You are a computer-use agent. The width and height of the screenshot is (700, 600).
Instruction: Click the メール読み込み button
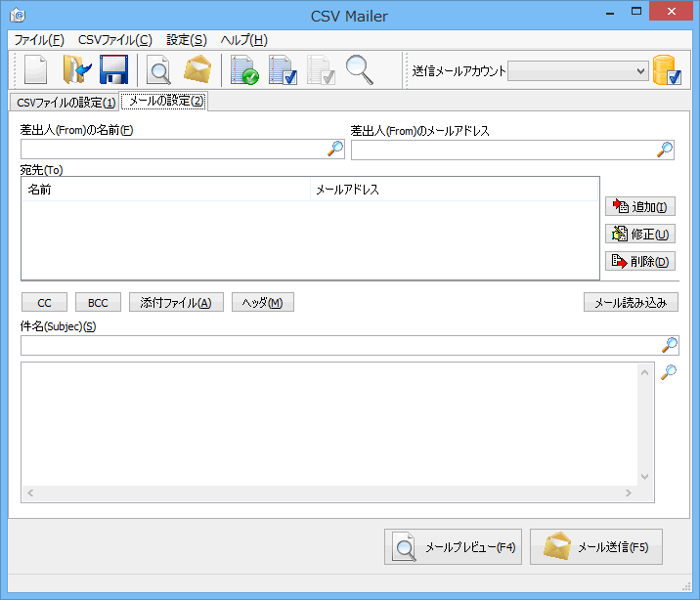[x=631, y=303]
